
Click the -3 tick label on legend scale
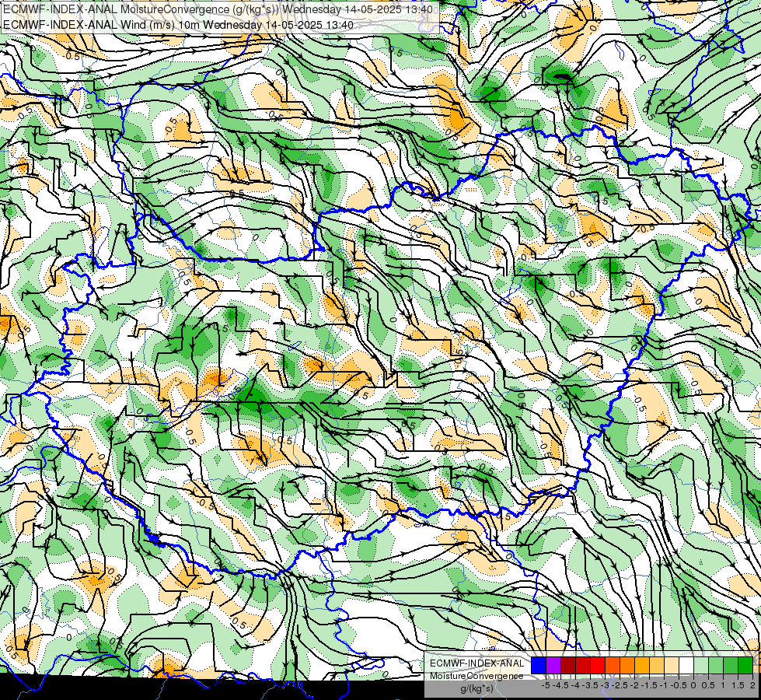tap(606, 685)
